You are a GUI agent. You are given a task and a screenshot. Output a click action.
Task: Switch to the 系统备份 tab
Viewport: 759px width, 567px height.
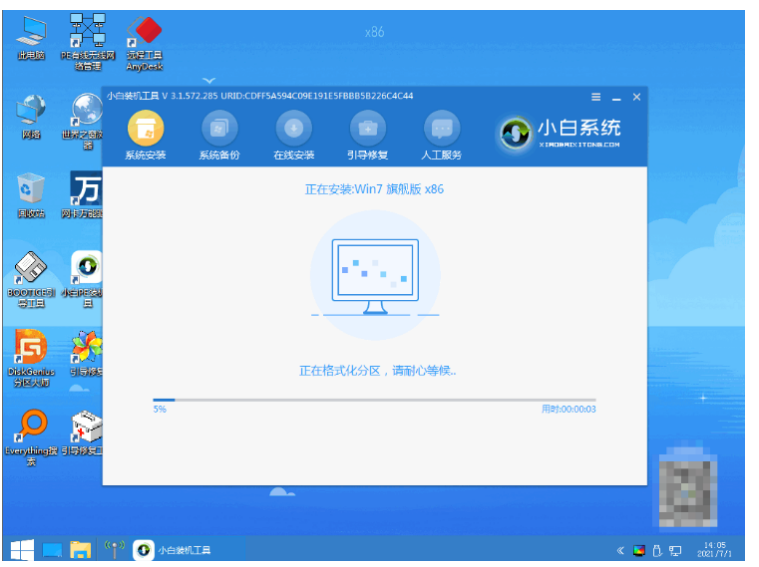219,136
